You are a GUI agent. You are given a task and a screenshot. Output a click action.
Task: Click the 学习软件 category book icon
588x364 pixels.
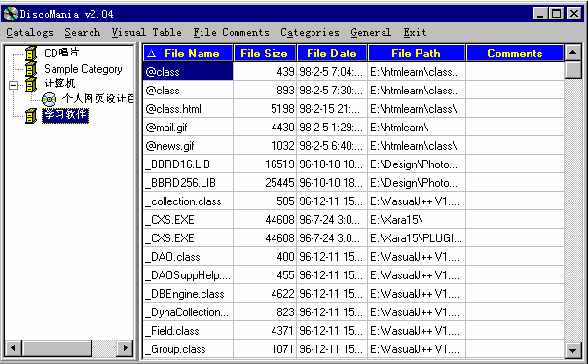(31, 115)
